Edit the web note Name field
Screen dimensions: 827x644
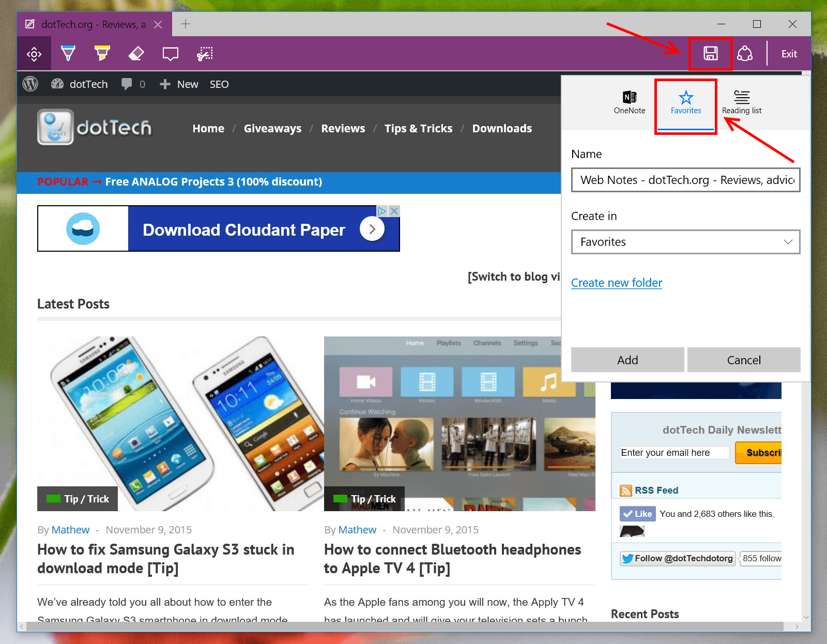[x=686, y=180]
